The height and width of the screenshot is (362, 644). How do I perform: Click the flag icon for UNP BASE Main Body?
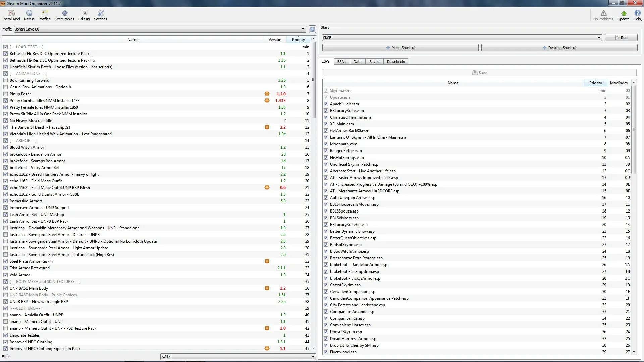click(x=267, y=288)
